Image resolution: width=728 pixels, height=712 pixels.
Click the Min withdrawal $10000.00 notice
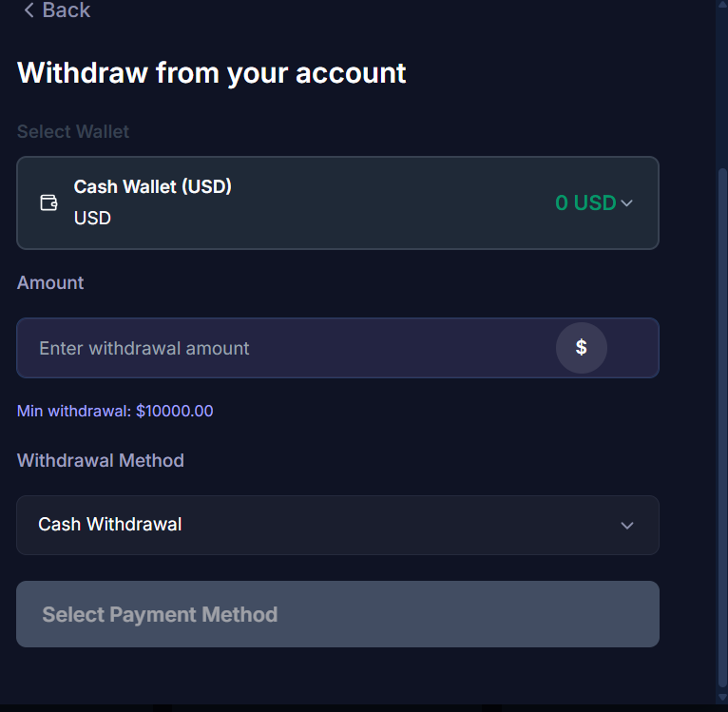(115, 412)
